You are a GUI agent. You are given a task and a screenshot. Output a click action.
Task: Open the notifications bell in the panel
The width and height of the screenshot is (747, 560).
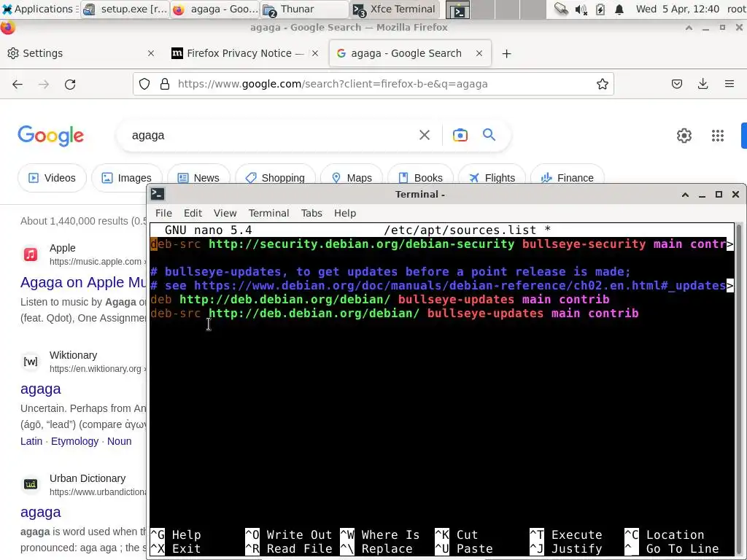tap(619, 9)
